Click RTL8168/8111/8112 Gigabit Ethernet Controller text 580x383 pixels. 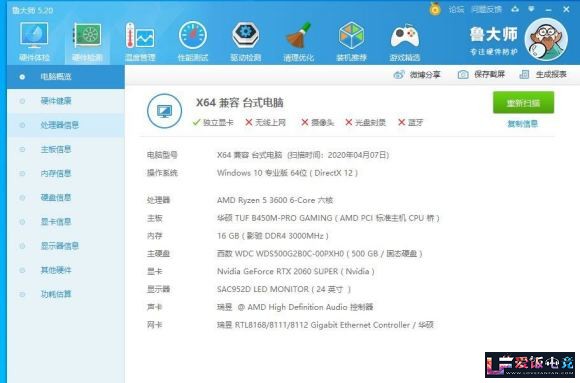(325, 325)
